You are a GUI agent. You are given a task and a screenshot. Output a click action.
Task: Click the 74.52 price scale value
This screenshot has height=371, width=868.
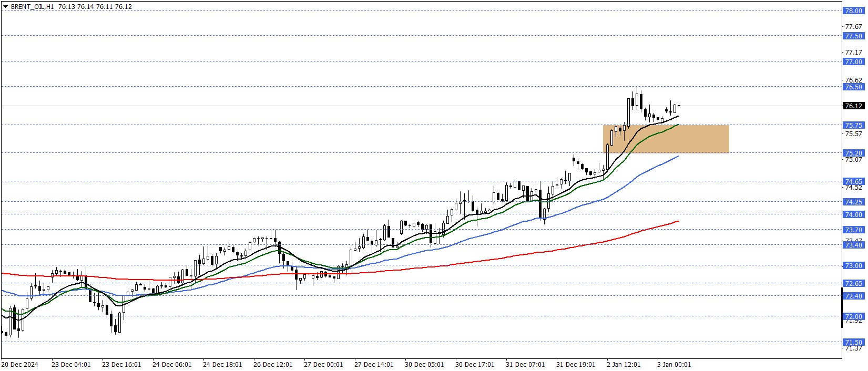tap(853, 187)
